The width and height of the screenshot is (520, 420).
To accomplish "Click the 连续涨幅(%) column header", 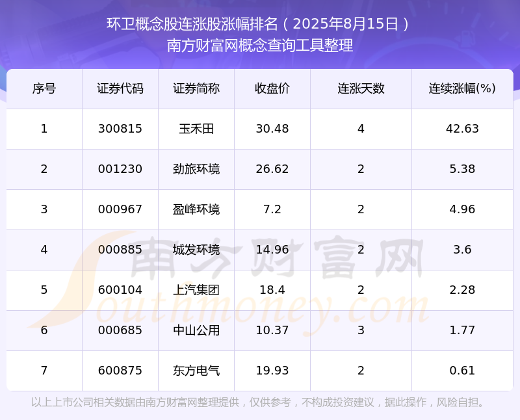I will pos(462,88).
